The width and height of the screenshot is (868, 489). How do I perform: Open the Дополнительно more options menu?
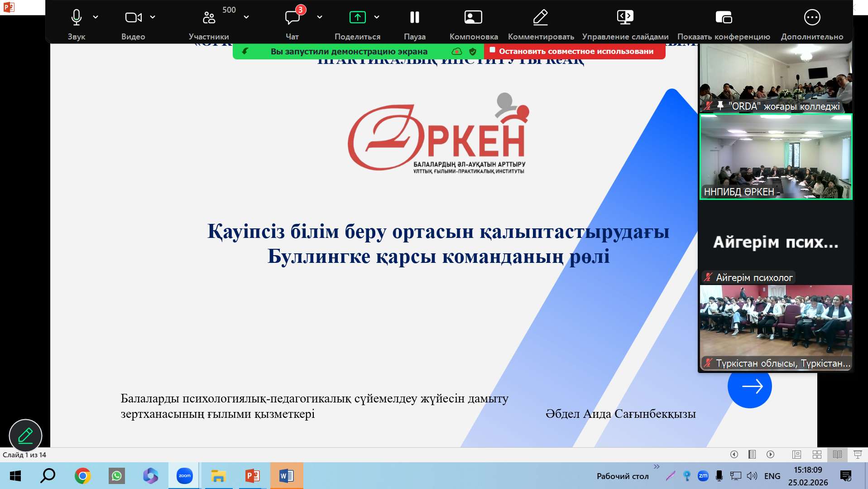click(x=812, y=17)
